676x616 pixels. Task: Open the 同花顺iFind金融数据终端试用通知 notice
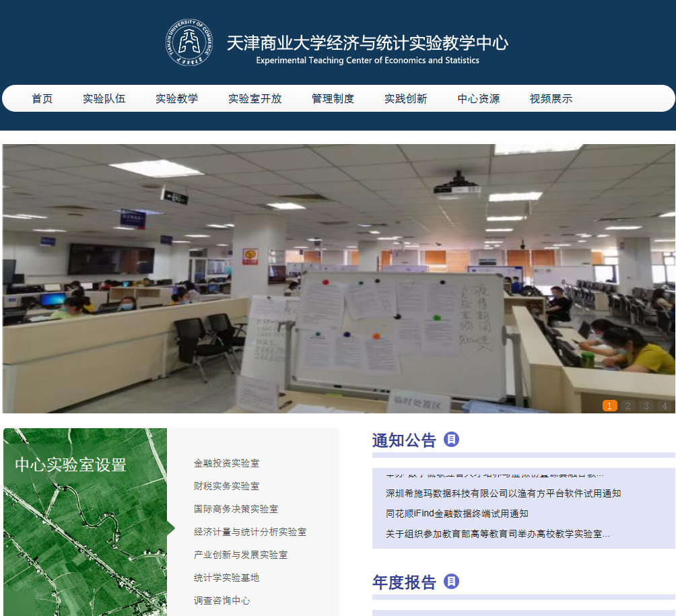457,514
